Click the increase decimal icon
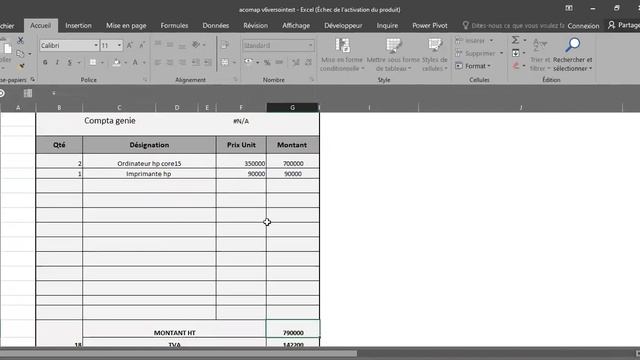640x360 pixels. (x=296, y=62)
